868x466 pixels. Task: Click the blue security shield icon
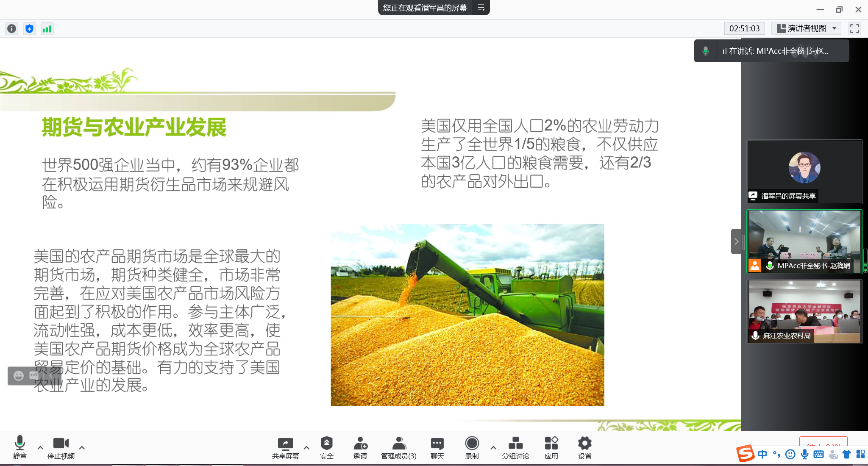pos(29,28)
